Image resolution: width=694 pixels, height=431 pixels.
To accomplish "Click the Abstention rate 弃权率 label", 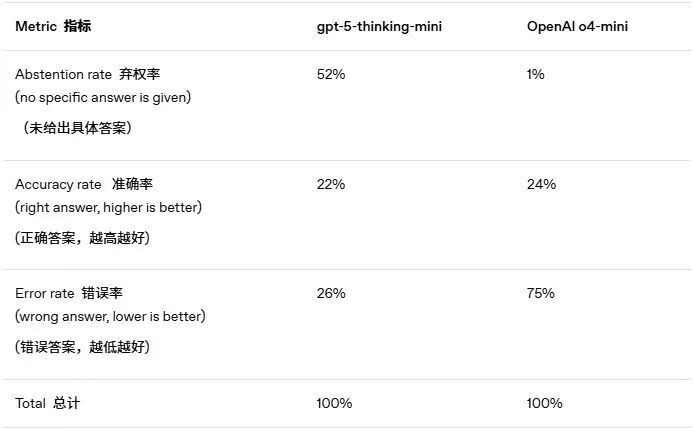I will (88, 74).
